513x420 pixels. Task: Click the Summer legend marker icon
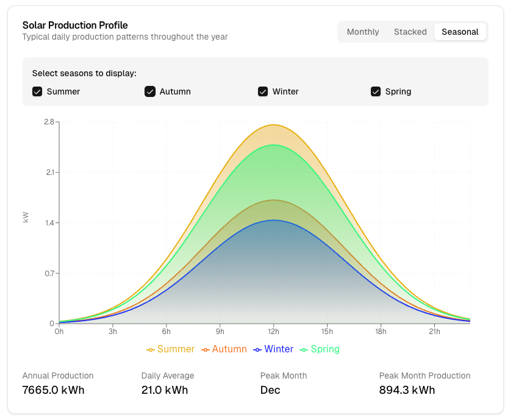[x=151, y=350]
